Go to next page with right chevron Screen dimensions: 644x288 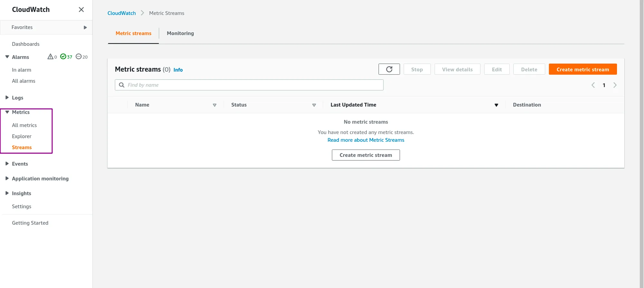click(615, 85)
